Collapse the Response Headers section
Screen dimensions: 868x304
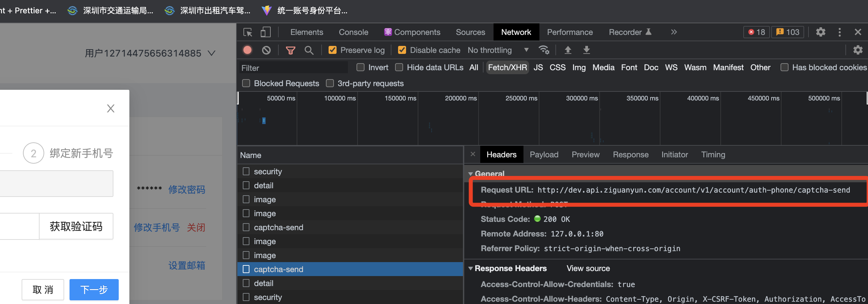[x=471, y=268]
